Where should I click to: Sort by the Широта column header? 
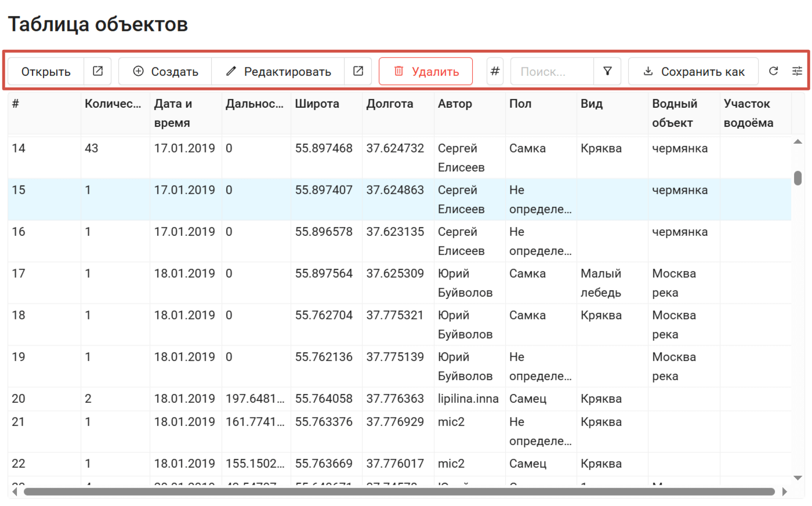click(317, 104)
